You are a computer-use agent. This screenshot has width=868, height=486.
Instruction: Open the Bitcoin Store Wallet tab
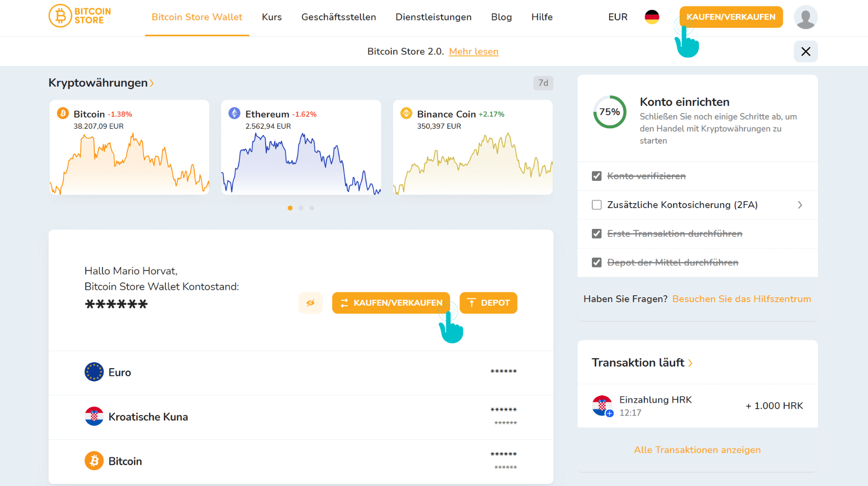[x=197, y=17]
